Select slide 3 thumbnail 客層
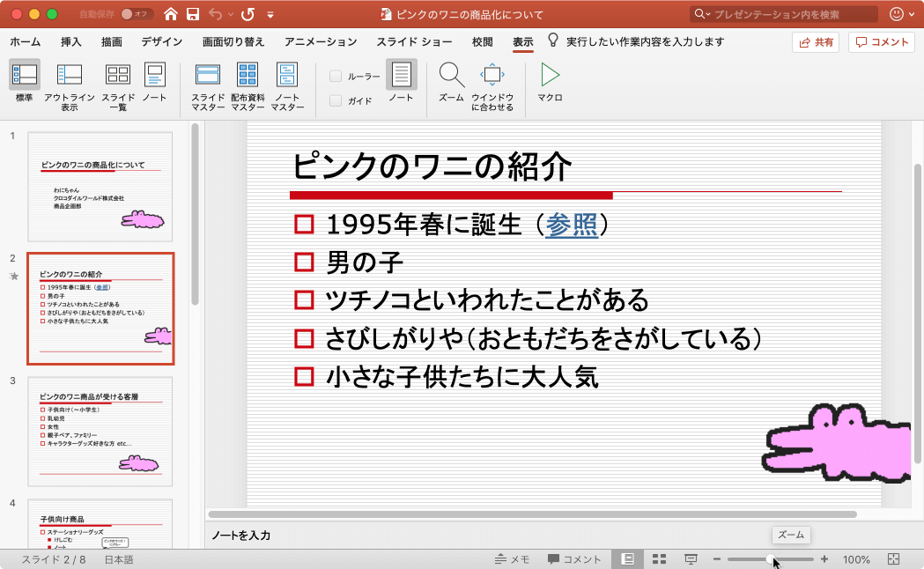The height and width of the screenshot is (569, 924). [x=100, y=432]
